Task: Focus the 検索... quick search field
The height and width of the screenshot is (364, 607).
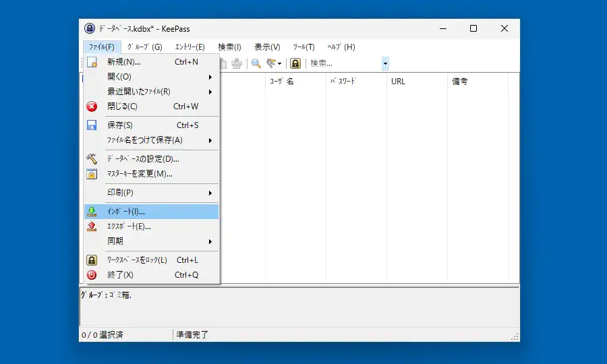Action: click(345, 63)
